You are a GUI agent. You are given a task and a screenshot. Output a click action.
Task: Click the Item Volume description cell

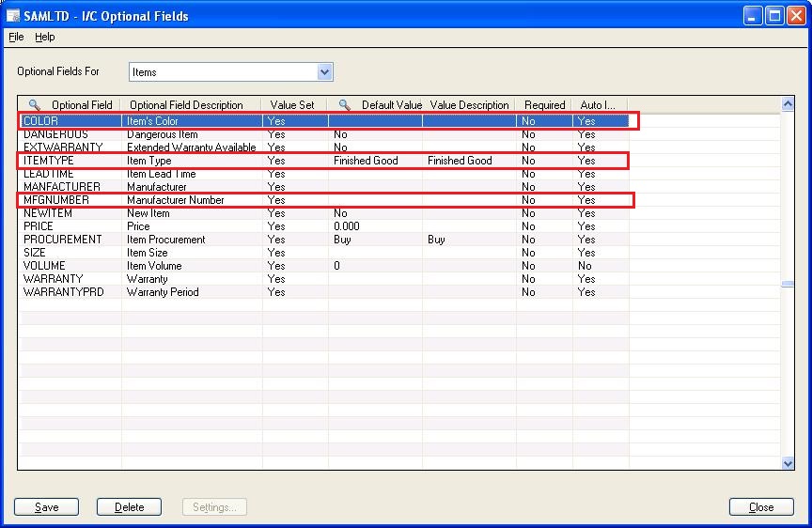[x=192, y=266]
